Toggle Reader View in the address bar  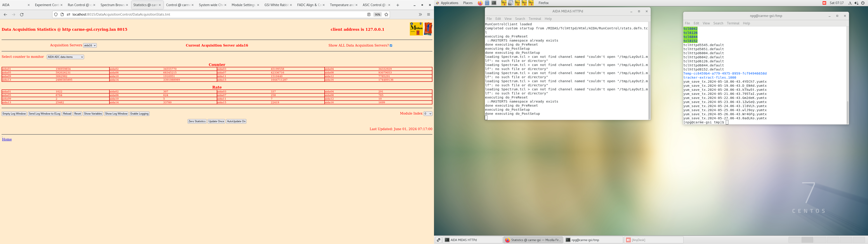[x=369, y=14]
